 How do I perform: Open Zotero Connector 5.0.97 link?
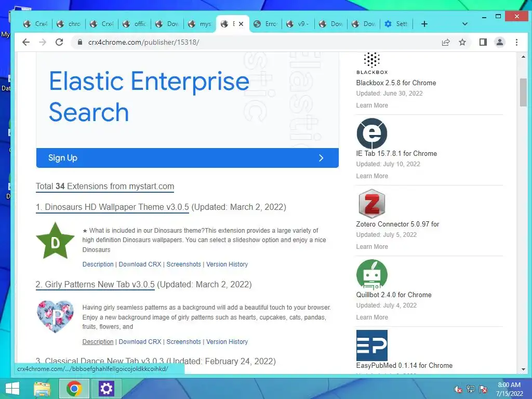pos(397,224)
